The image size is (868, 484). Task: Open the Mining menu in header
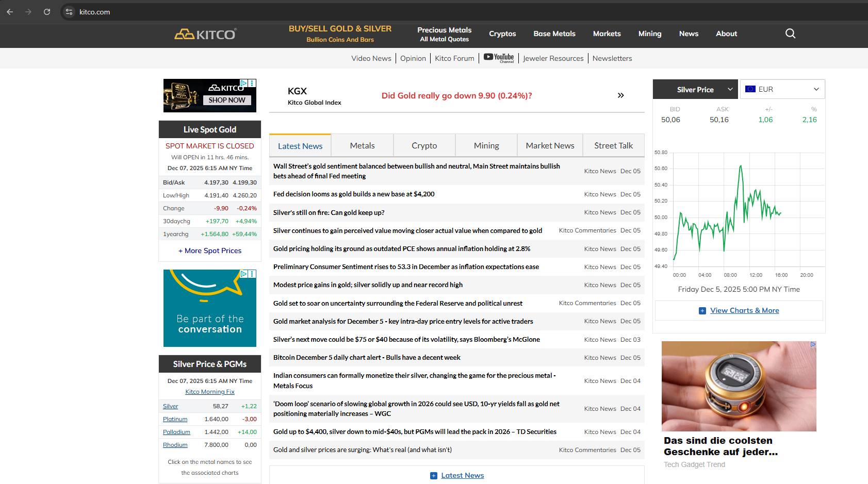(x=650, y=34)
